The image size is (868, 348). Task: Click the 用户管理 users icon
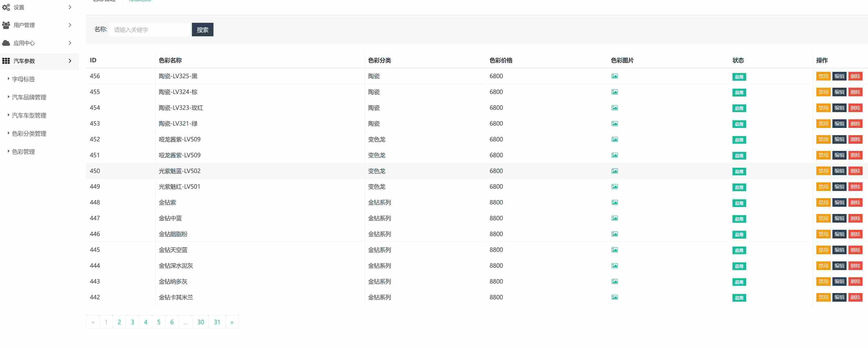(x=6, y=25)
